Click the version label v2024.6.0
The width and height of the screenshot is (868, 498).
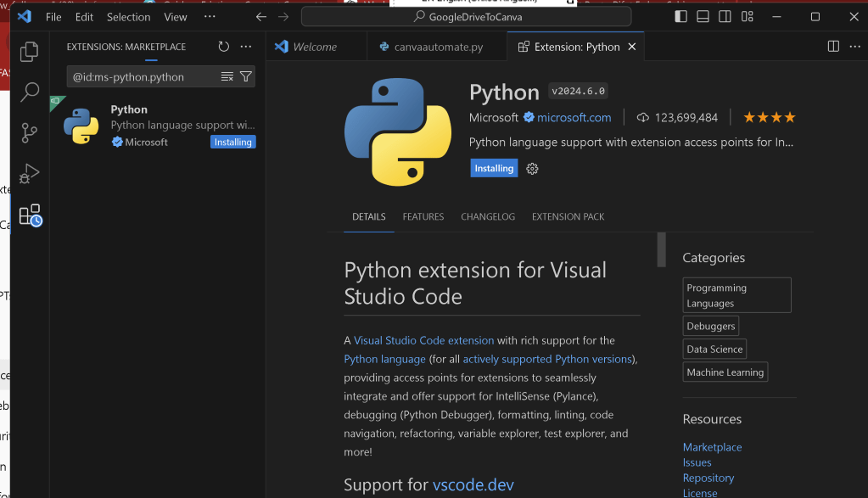[578, 92]
